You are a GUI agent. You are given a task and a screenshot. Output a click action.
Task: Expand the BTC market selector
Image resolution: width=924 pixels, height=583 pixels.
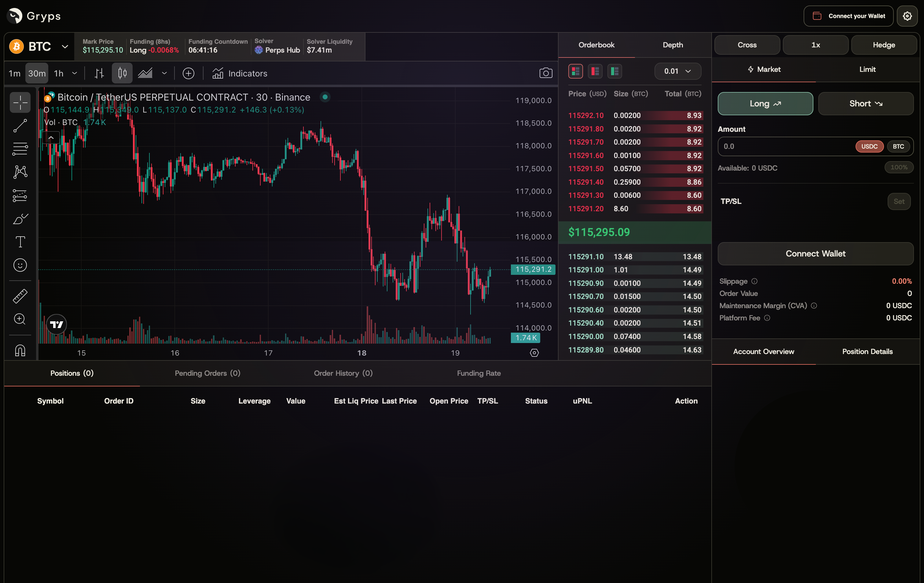point(65,47)
